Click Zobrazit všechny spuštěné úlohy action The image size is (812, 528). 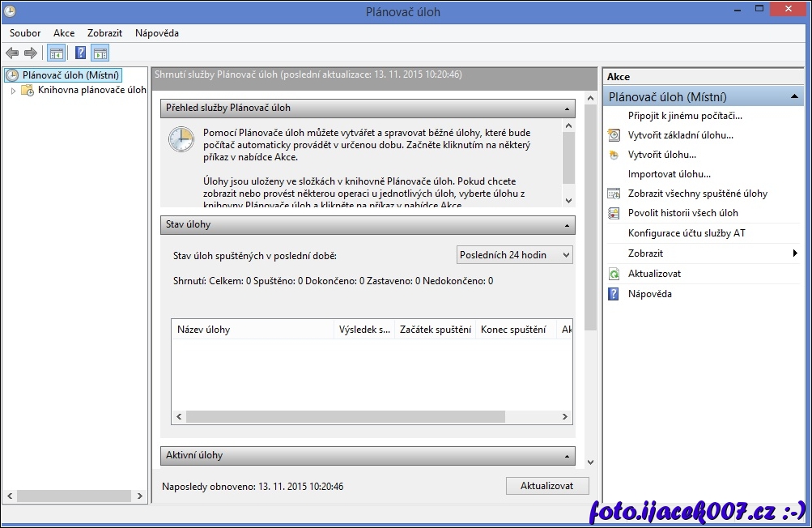[x=697, y=194]
